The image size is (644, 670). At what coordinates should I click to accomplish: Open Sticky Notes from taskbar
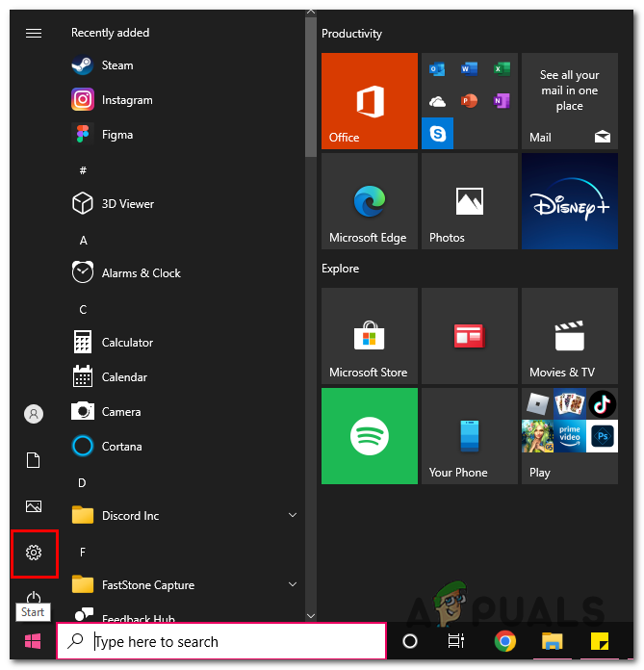[600, 641]
